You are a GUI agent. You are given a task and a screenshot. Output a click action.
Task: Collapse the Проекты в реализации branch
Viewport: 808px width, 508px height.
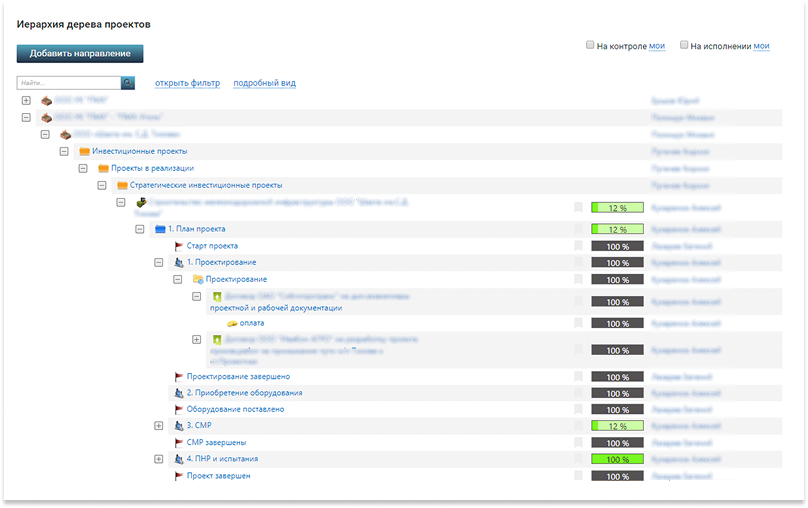tap(83, 168)
